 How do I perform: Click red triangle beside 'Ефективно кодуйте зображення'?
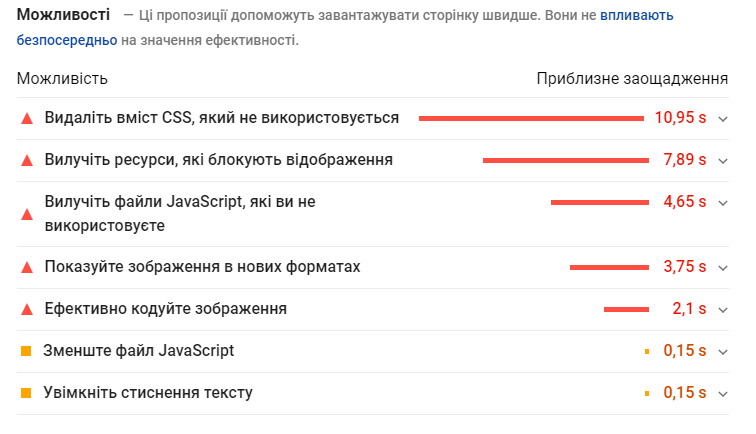pos(27,309)
